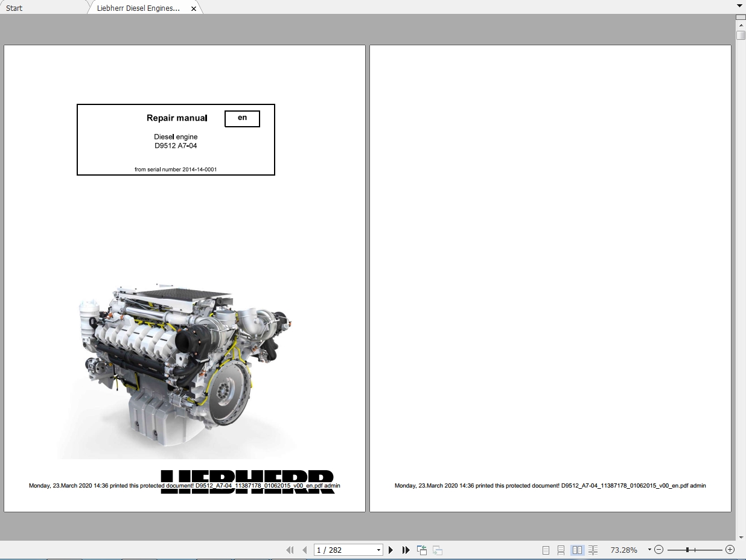Advance to the next page
This screenshot has height=560, width=746.
tap(391, 550)
